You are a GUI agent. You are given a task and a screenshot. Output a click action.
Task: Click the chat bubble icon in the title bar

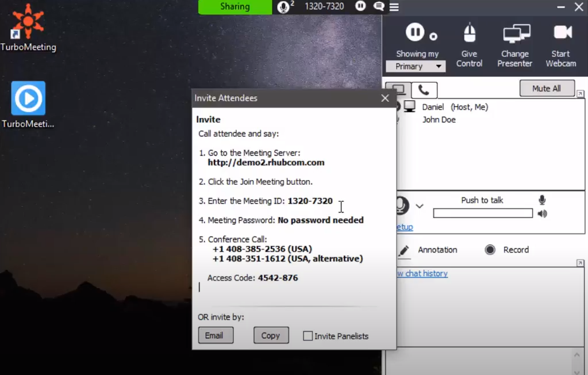pos(379,7)
